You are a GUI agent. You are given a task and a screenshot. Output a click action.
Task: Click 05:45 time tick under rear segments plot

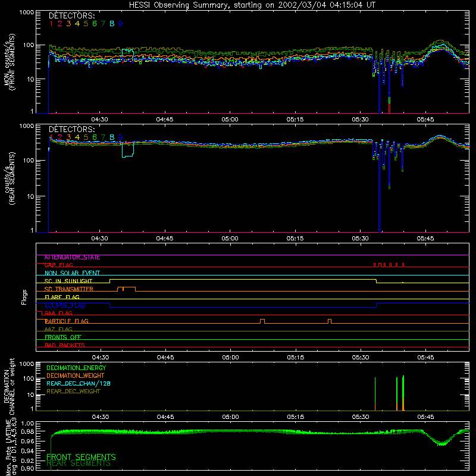425,239
